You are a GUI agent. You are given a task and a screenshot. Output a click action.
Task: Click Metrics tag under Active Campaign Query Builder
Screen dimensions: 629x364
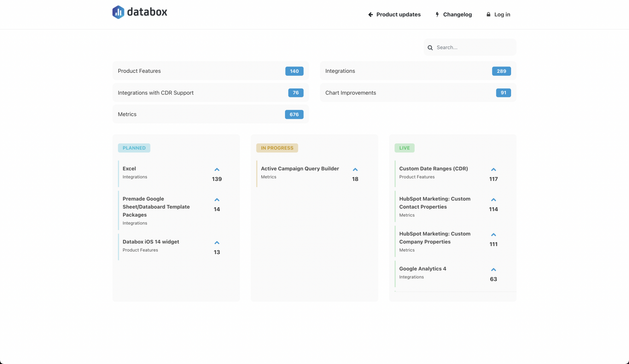coord(268,177)
